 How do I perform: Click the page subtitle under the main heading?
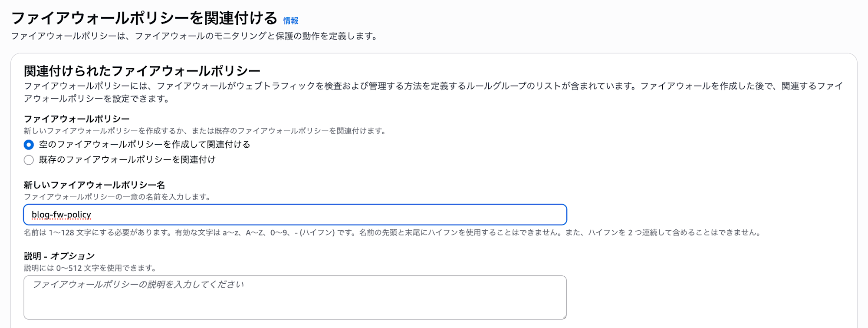(x=194, y=36)
